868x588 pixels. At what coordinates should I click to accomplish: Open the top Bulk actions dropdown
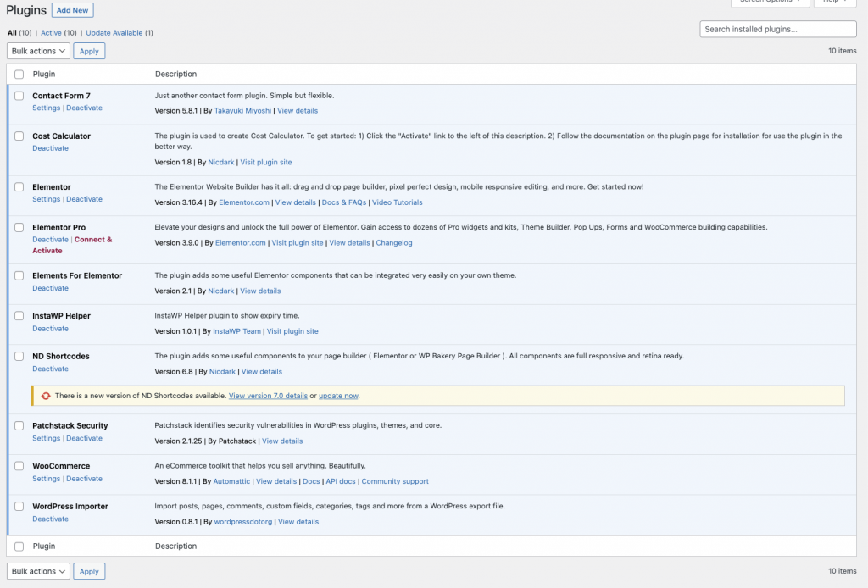click(38, 51)
